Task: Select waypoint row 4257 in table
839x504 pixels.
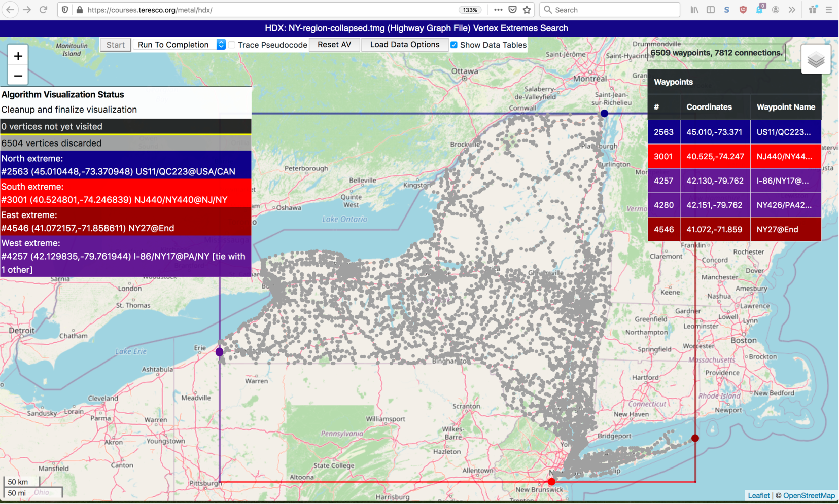Action: pos(735,181)
